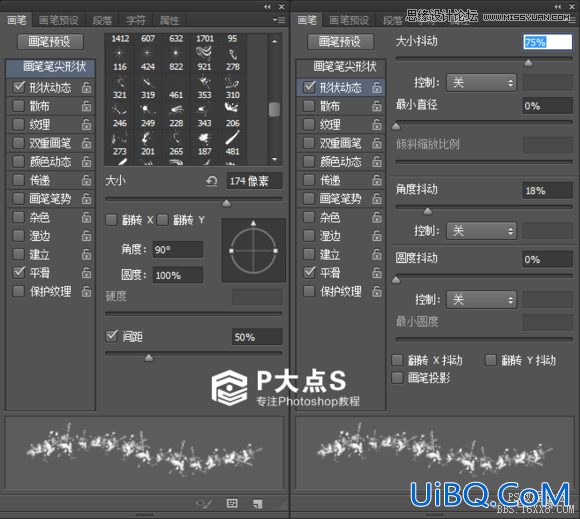Click the lock icon beside 颜色动态 in left panel

pos(86,162)
